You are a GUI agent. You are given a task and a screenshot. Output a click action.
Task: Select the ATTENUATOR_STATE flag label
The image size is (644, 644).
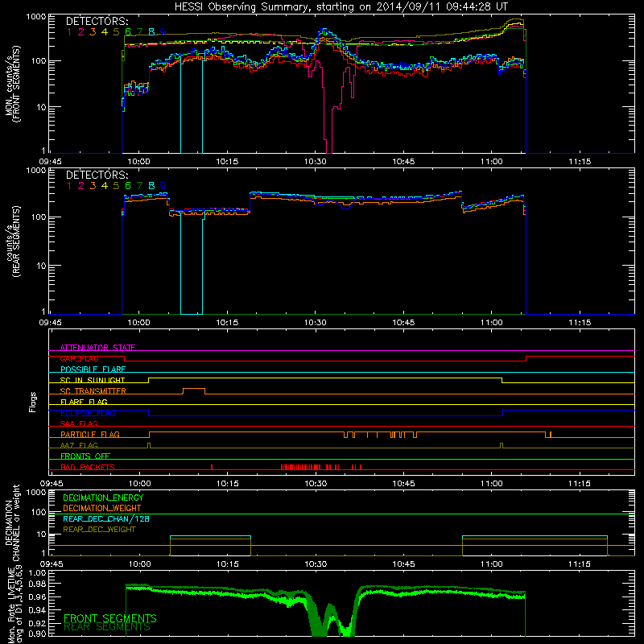click(97, 348)
